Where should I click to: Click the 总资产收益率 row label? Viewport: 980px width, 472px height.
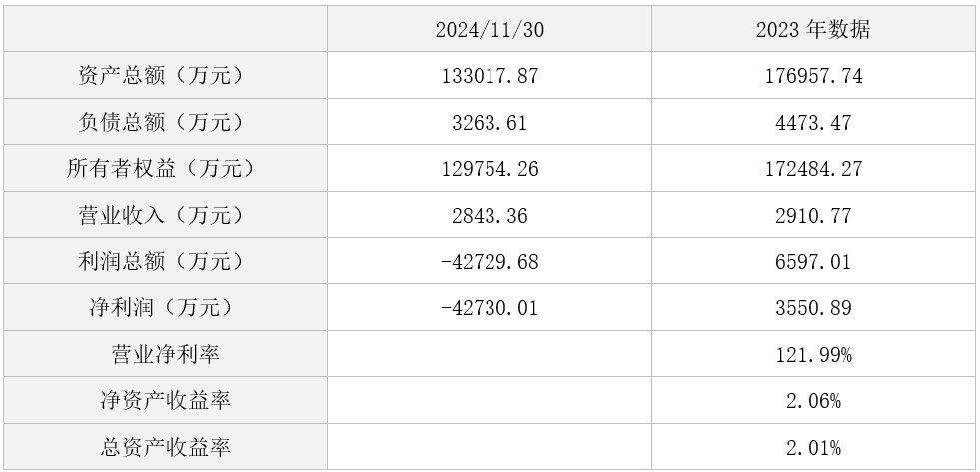[x=166, y=446]
